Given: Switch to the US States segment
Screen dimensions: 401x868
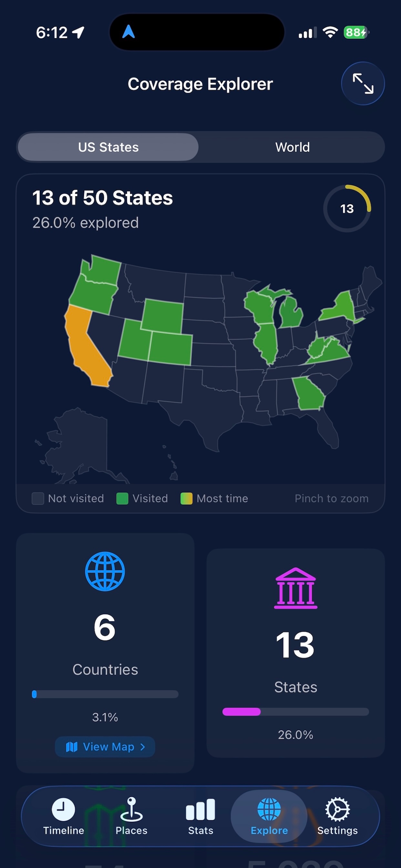Looking at the screenshot, I should tap(108, 147).
